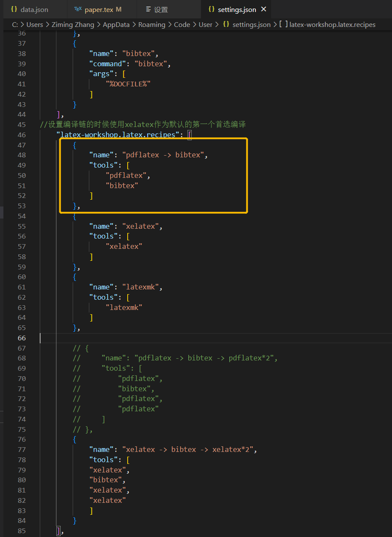Click the list icon on 设置 tab

pos(148,9)
